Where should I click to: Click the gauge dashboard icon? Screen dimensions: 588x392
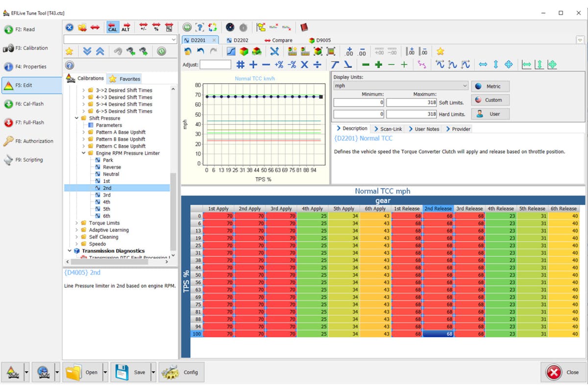230,27
